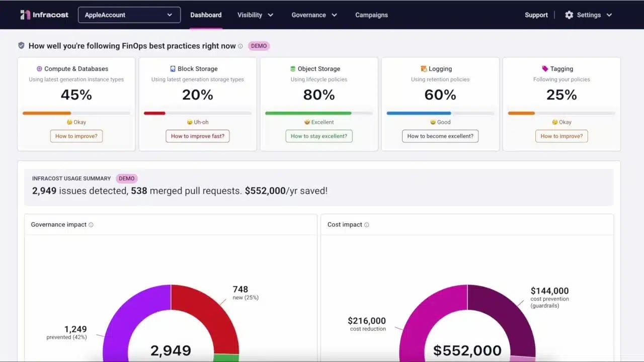Switch to the Dashboard tab
644x362 pixels.
coord(206,15)
